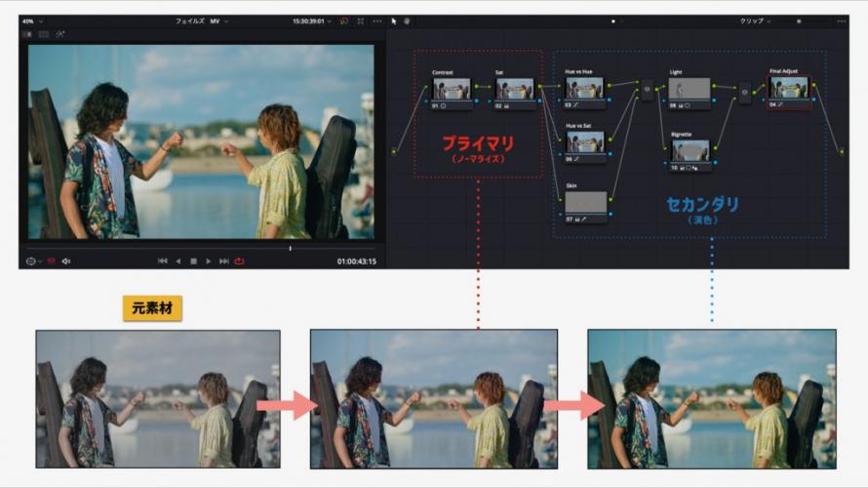Click the viewer jog scrubber bar
This screenshot has width=868, height=488.
click(201, 249)
